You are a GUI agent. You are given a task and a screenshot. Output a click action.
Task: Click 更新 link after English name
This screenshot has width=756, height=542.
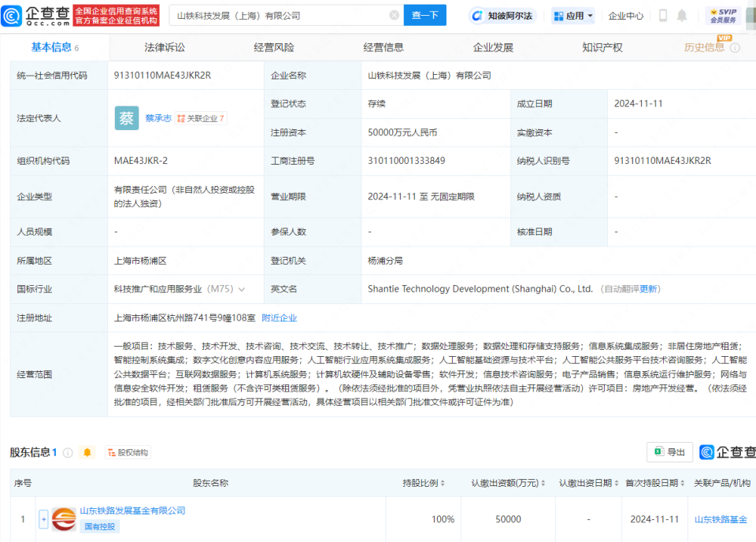648,289
